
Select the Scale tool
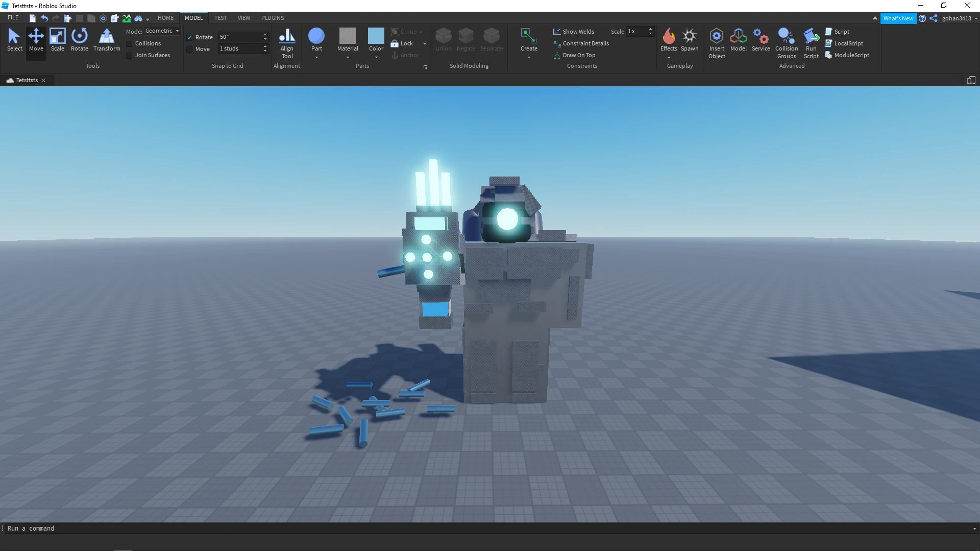57,39
